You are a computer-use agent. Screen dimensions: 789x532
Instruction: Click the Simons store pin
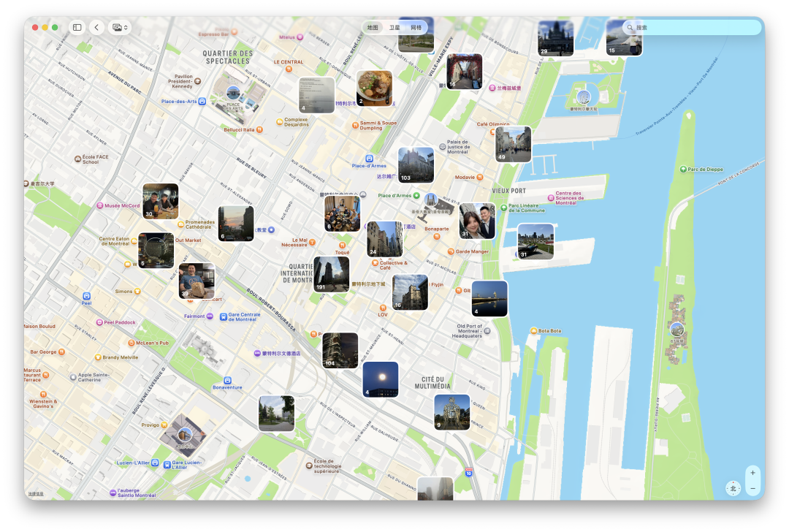137,292
